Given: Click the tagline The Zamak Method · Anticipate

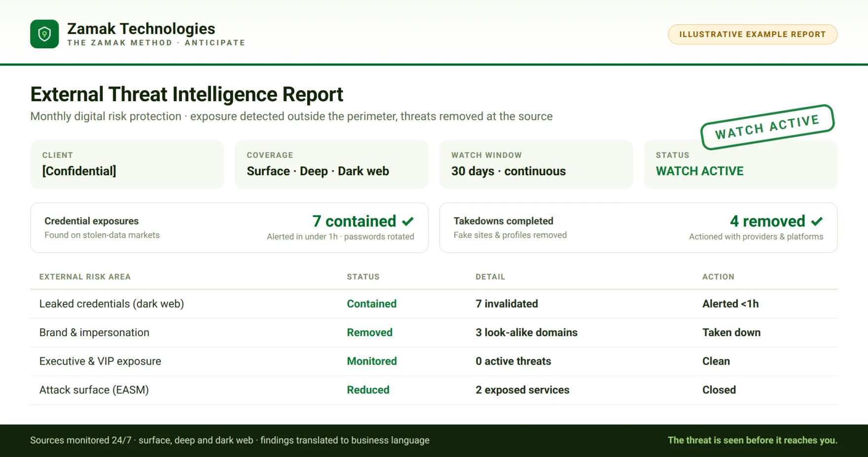Looking at the screenshot, I should click(x=156, y=43).
